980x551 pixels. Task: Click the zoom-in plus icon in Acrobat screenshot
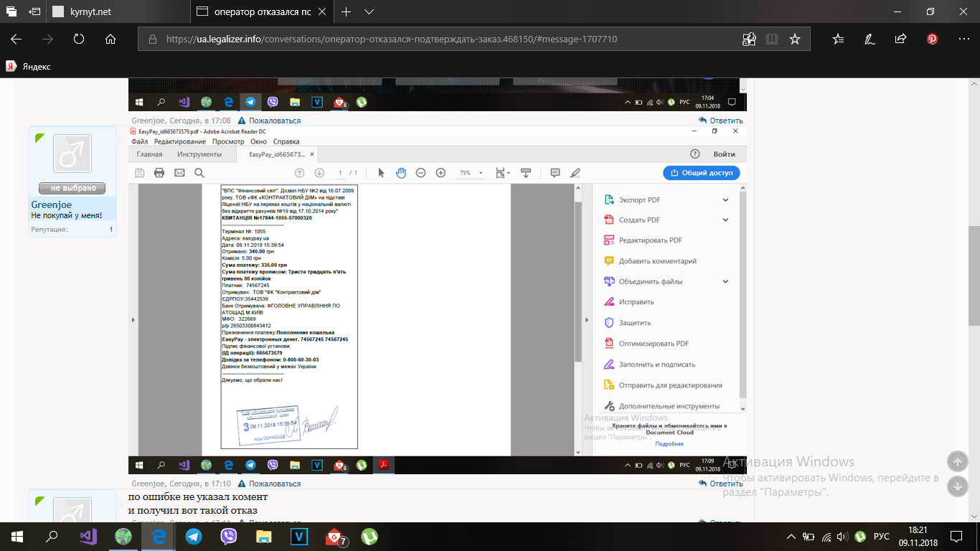click(440, 173)
